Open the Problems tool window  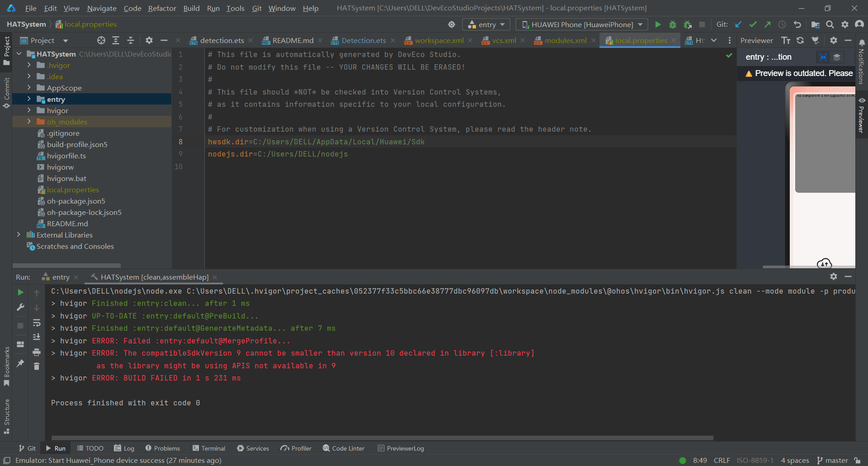point(162,448)
